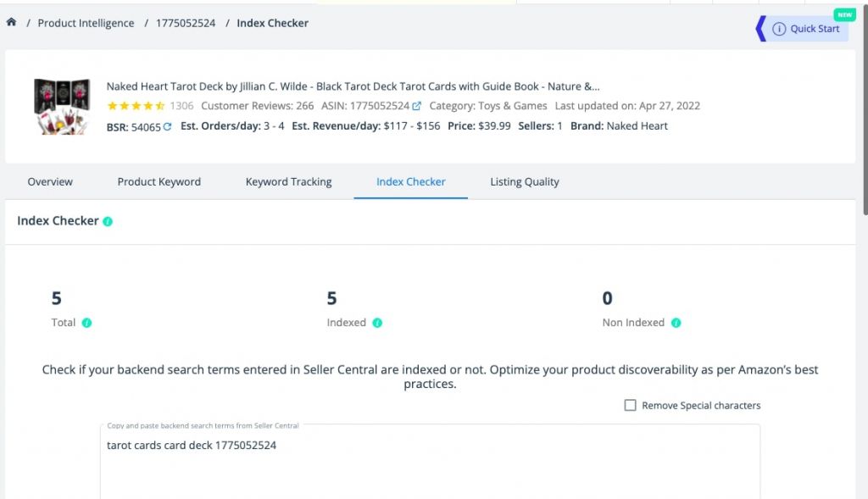The image size is (868, 499).
Task: Click info icon next to Non Indexed
Action: click(676, 323)
